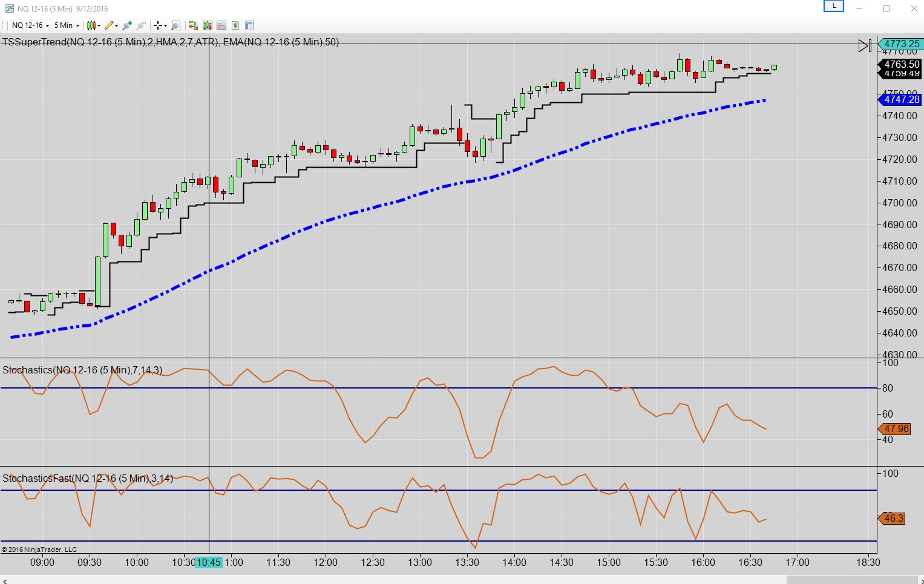
Task: Click the 4700.00 price axis label
Action: tap(900, 203)
